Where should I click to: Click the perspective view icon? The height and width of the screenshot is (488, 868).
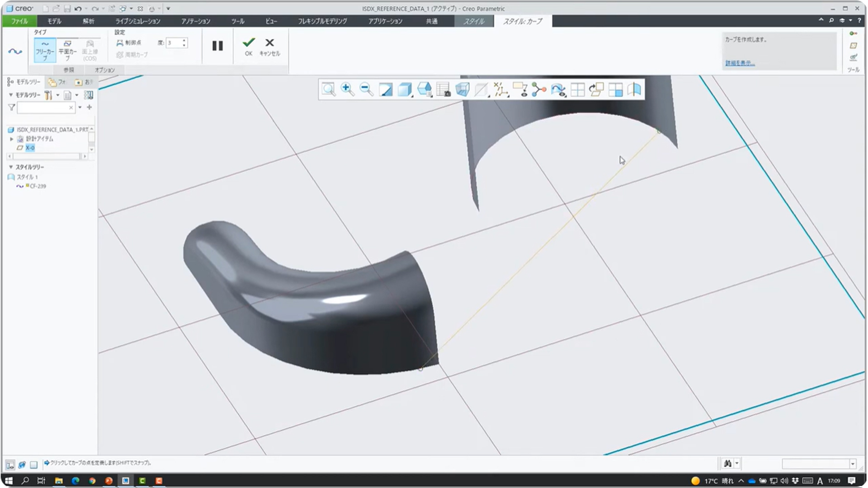click(462, 89)
